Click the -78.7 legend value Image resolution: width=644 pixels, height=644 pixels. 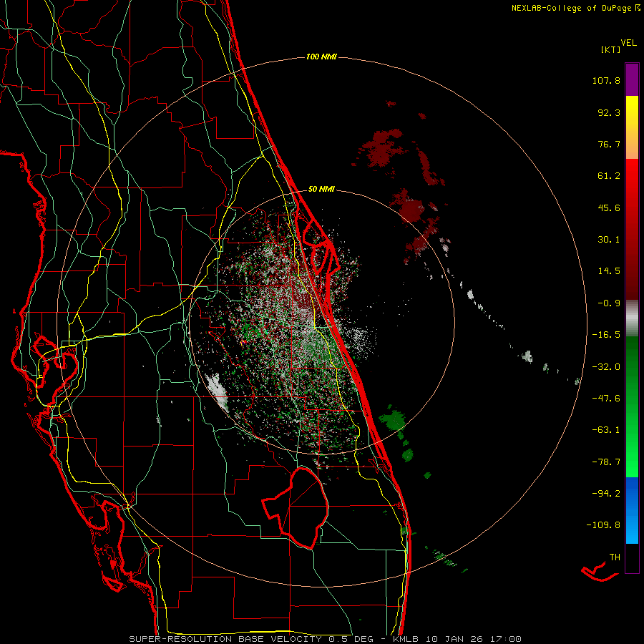(x=606, y=462)
